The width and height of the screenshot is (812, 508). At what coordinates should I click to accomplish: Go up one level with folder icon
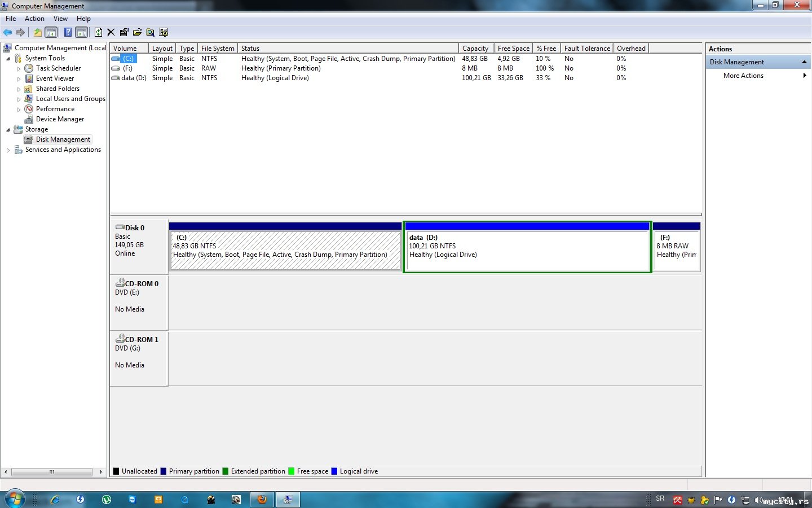[x=38, y=32]
